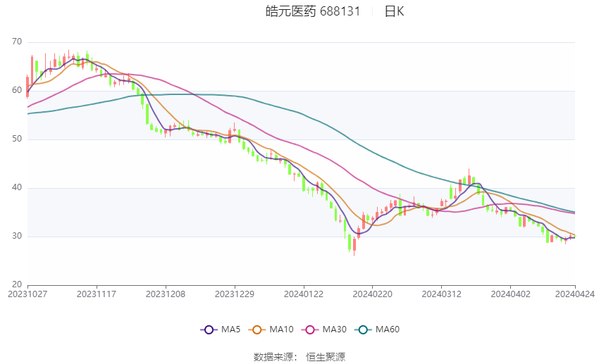Click the teal MA60 legend circle marker
The width and height of the screenshot is (599, 364).
pyautogui.click(x=362, y=330)
